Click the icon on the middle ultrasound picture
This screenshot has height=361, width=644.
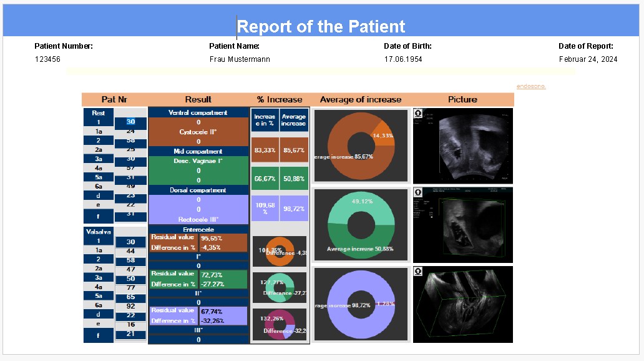click(417, 192)
